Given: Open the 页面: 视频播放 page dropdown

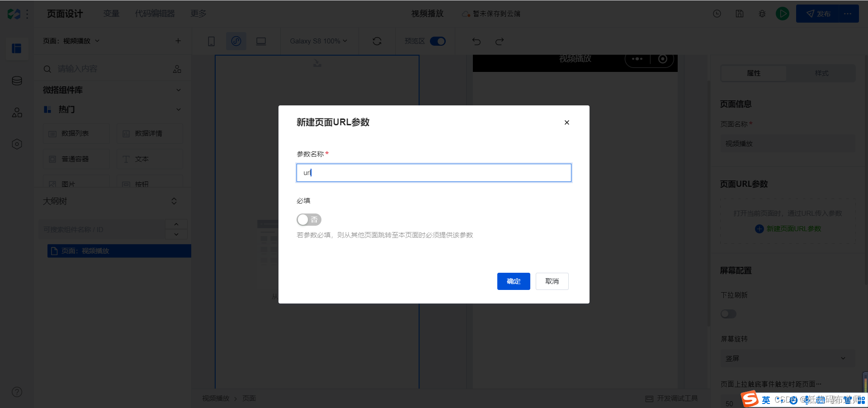Looking at the screenshot, I should pos(71,41).
